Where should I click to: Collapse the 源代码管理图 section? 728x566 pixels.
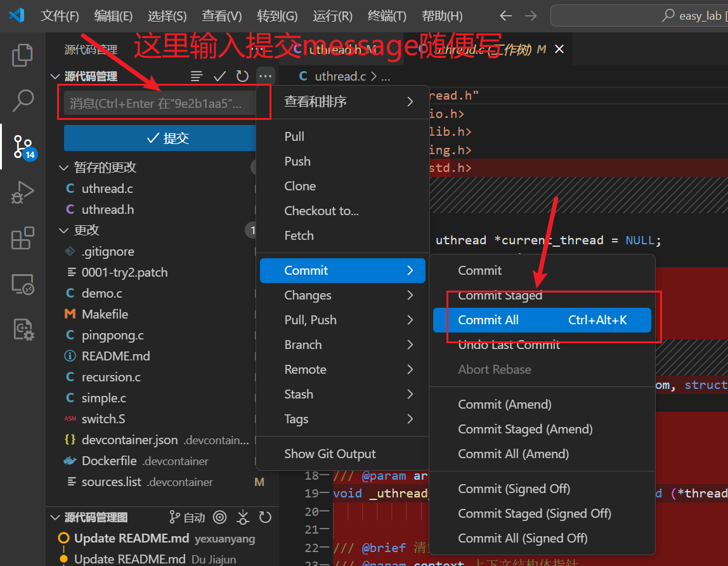click(55, 517)
